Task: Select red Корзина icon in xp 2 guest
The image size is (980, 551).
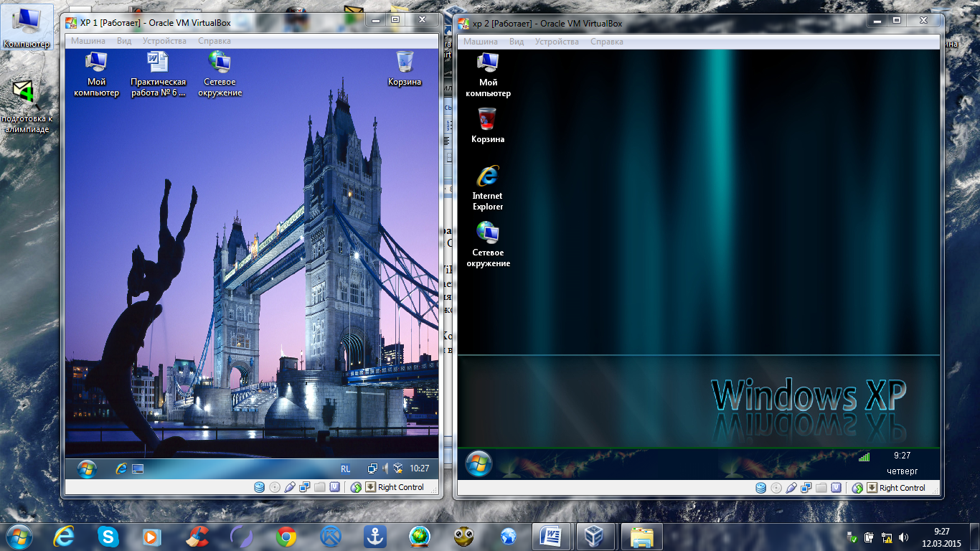Action: [x=488, y=126]
